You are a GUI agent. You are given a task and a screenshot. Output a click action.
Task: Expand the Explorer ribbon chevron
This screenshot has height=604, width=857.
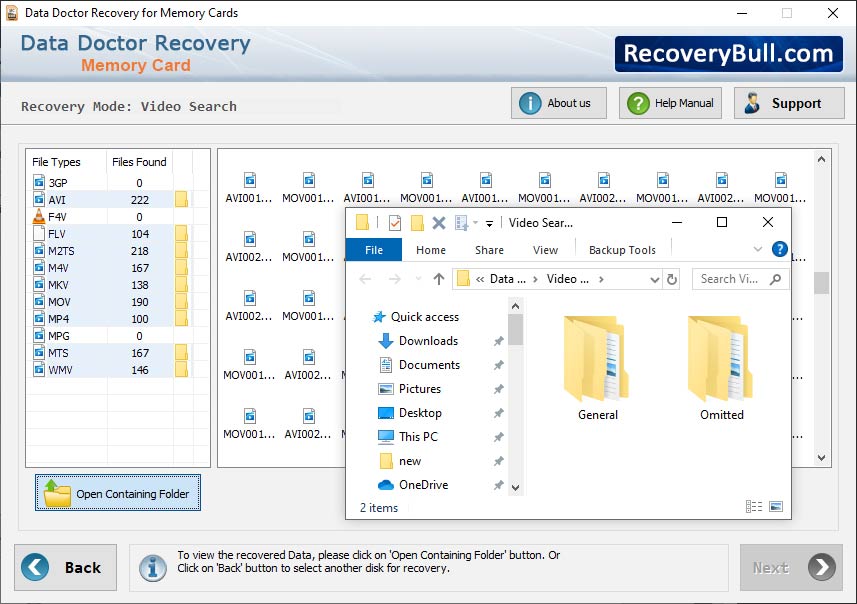pyautogui.click(x=758, y=249)
